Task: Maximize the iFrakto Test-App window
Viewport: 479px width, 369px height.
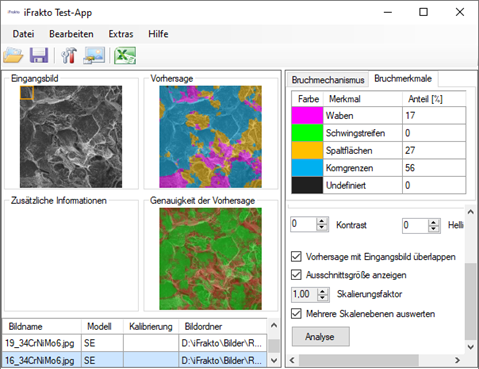Action: 423,12
